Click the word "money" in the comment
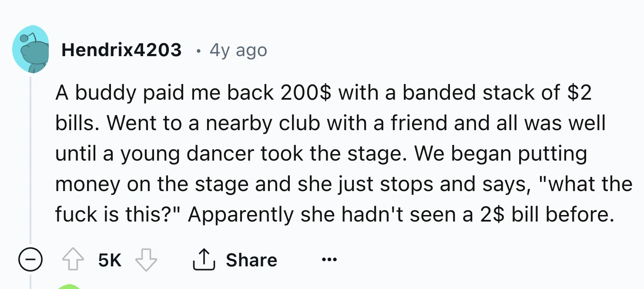This screenshot has height=289, width=644. click(87, 184)
